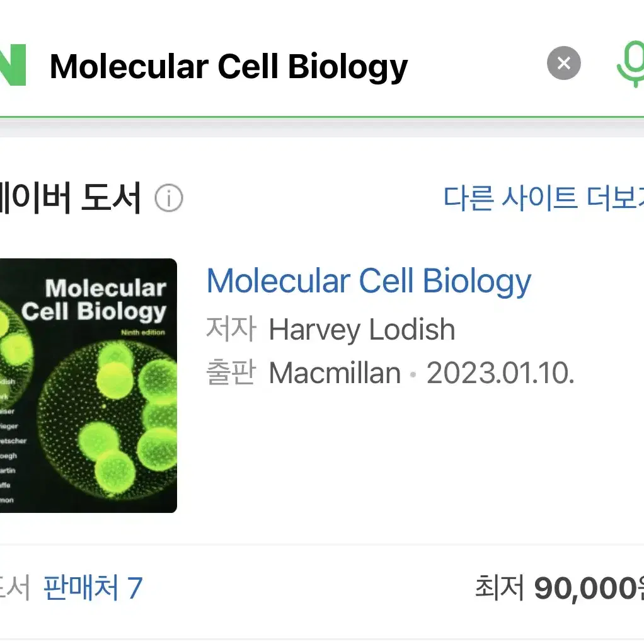Viewport: 644px width, 644px height.
Task: Start voice search with microphone icon
Action: (631, 64)
